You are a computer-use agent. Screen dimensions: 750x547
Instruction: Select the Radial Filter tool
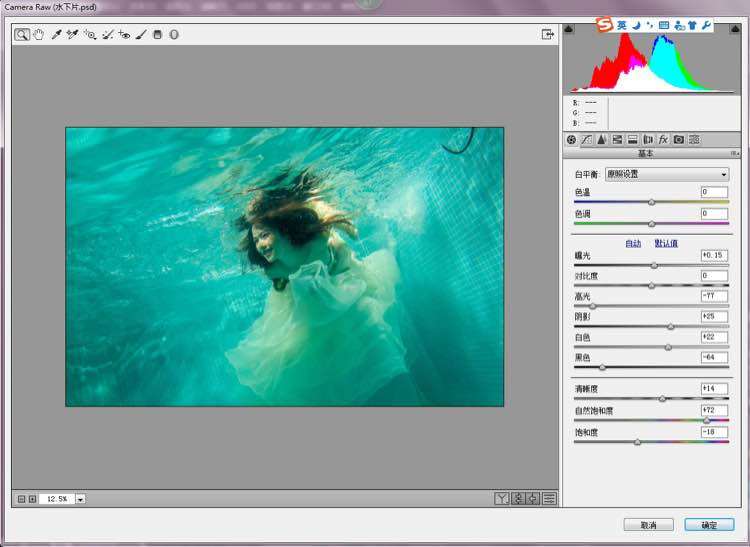(x=173, y=34)
